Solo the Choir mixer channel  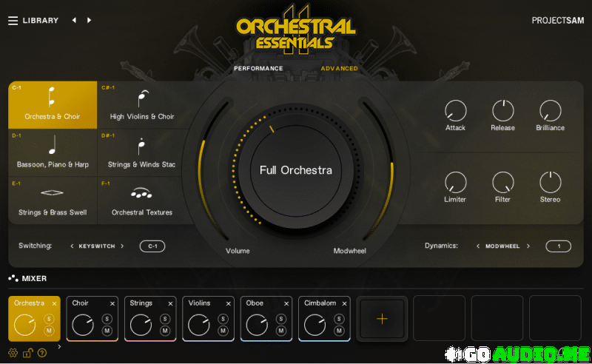[x=107, y=319]
